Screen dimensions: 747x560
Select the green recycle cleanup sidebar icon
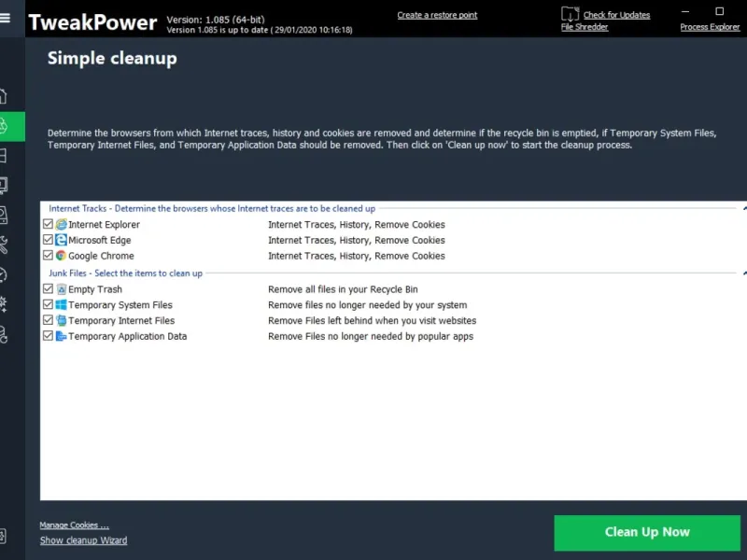pyautogui.click(x=12, y=126)
